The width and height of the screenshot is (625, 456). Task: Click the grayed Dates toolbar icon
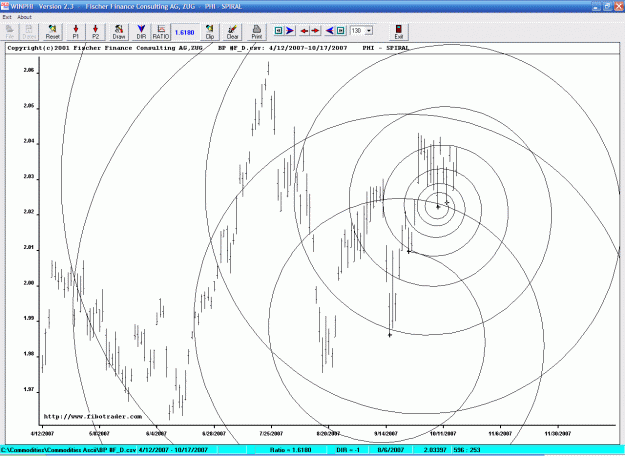click(x=29, y=32)
